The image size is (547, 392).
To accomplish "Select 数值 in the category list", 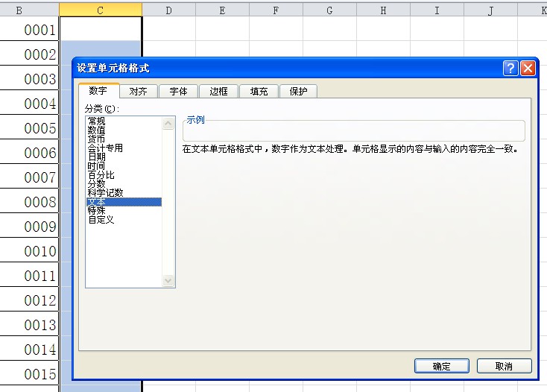I will [124, 130].
